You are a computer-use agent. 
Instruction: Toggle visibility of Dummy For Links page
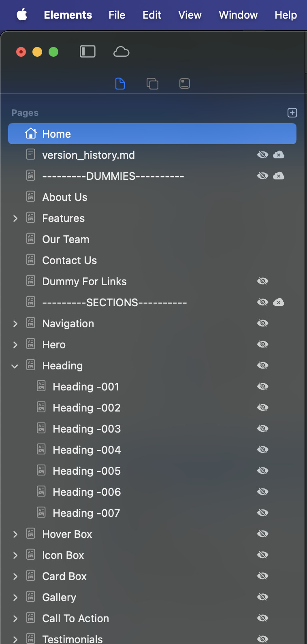click(x=263, y=281)
